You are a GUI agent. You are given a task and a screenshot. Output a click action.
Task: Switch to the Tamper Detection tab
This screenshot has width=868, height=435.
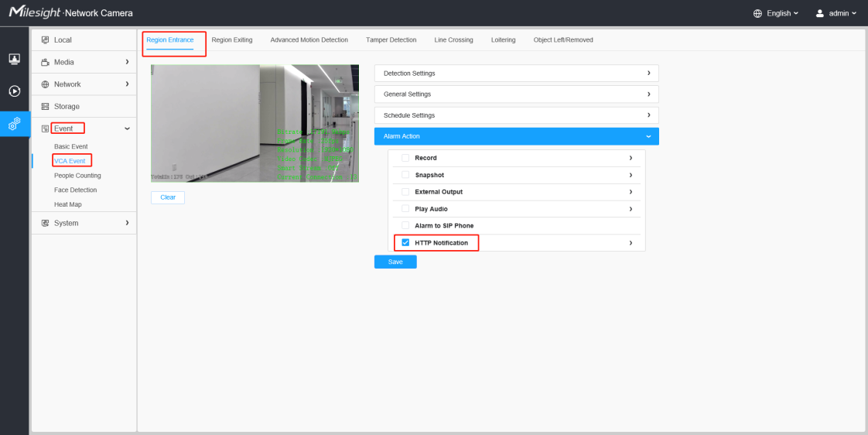coord(391,40)
